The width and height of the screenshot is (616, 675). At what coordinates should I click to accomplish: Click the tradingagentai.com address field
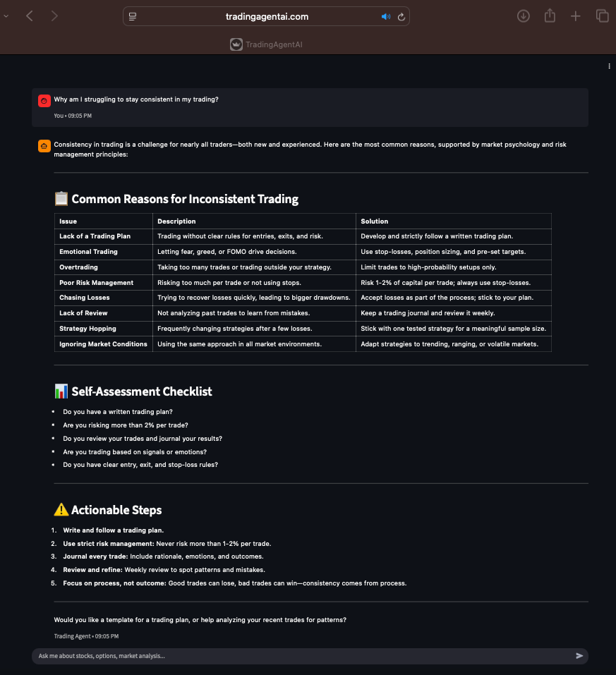click(267, 17)
